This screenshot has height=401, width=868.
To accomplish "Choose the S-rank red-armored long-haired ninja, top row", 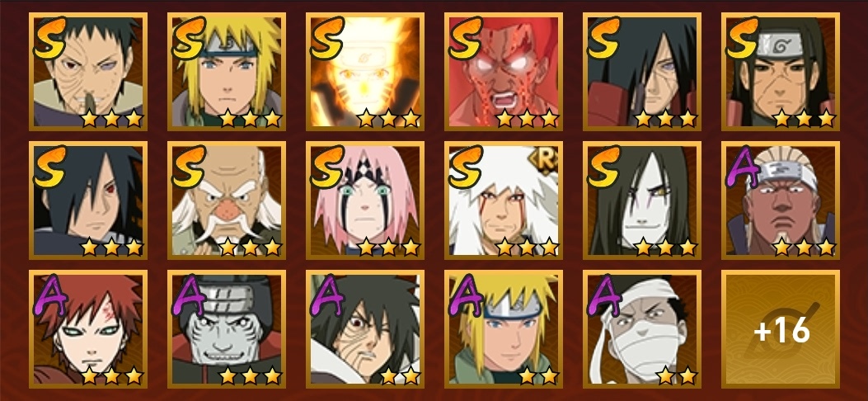I will [642, 72].
